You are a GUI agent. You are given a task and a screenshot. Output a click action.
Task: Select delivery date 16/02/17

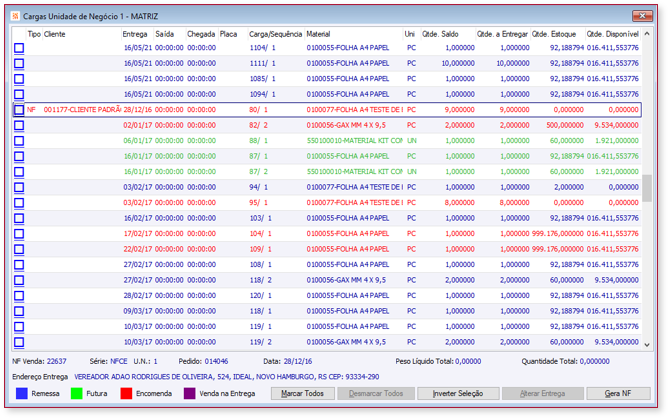point(137,218)
